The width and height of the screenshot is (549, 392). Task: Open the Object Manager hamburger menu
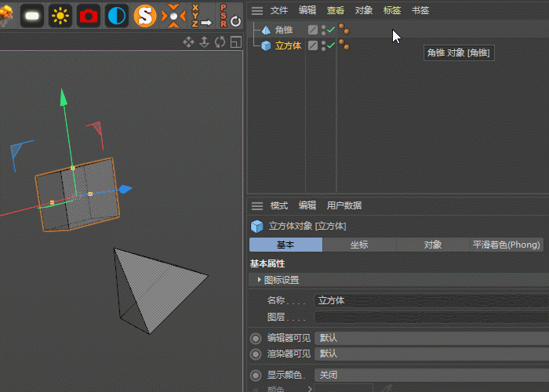257,11
